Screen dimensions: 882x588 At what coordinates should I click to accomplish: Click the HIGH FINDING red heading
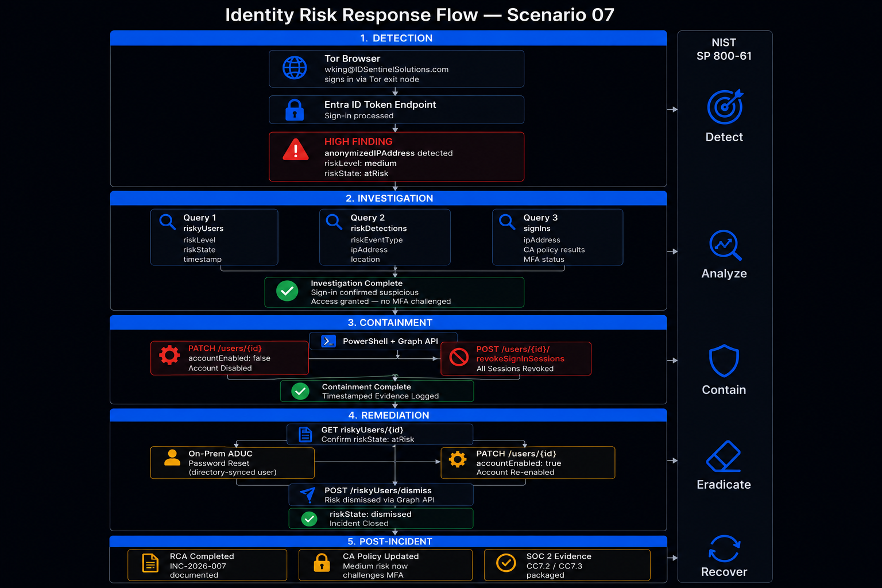[358, 141]
